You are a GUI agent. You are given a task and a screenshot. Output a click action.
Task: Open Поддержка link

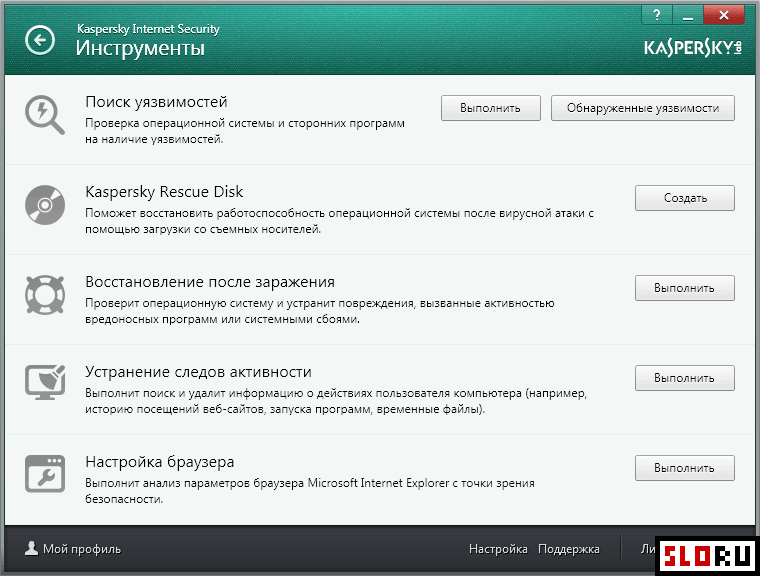pyautogui.click(x=569, y=549)
